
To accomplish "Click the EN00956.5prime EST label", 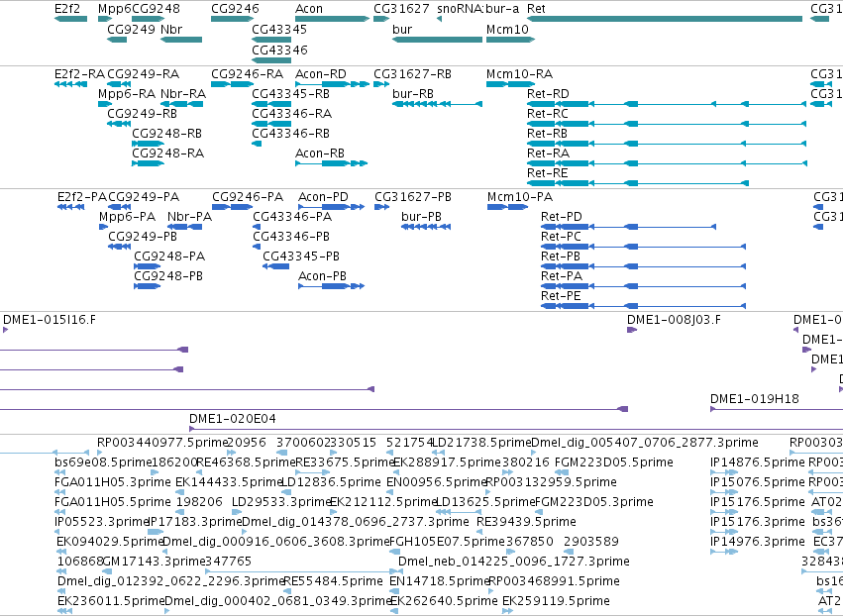I will click(x=436, y=482).
